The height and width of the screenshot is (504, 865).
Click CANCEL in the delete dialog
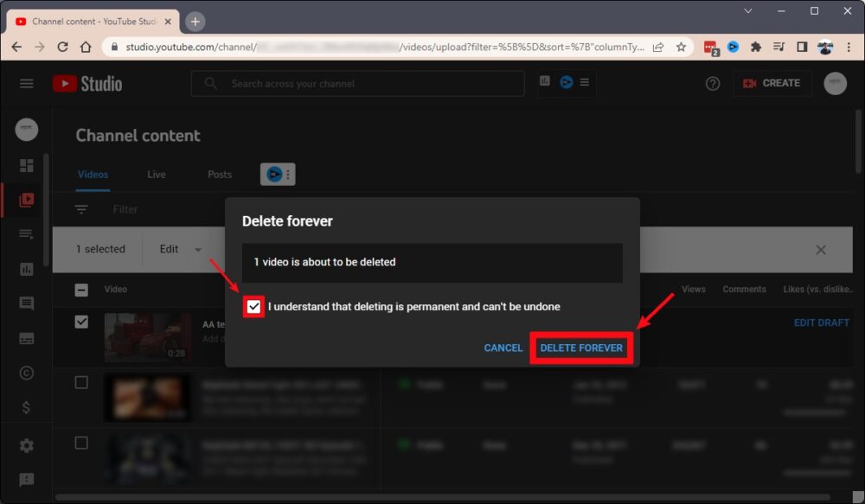pos(503,348)
